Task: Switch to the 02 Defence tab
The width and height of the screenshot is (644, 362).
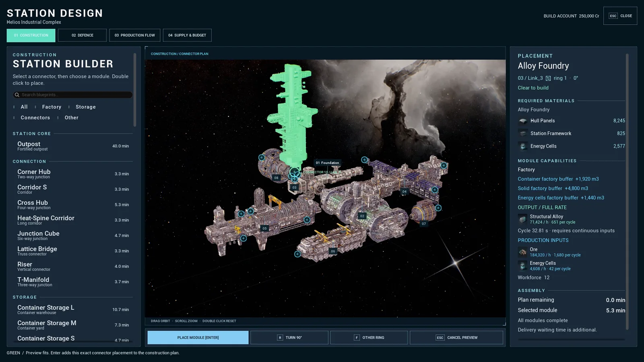Action: tap(82, 35)
